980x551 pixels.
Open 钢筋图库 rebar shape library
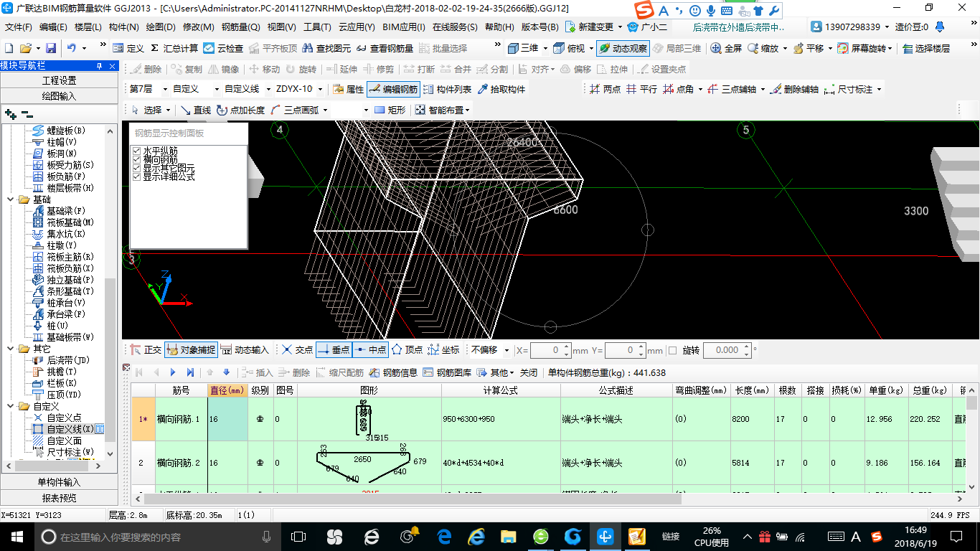pyautogui.click(x=447, y=372)
